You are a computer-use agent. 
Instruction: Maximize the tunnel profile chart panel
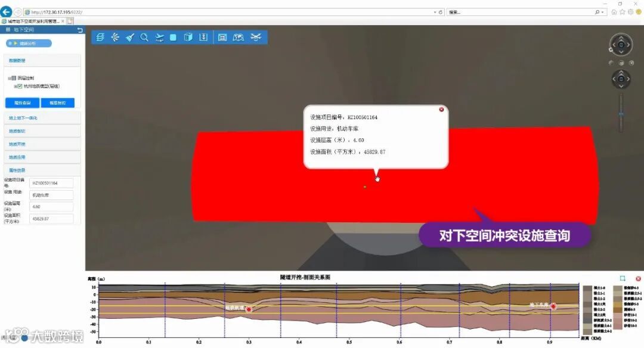click(x=623, y=279)
